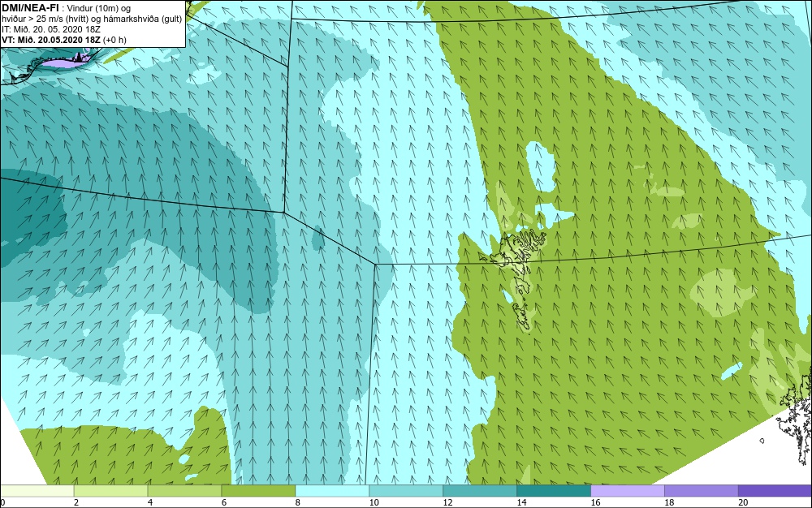
Task: Click the 16–18 m/s lavender legend swatch
Action: pyautogui.click(x=628, y=490)
